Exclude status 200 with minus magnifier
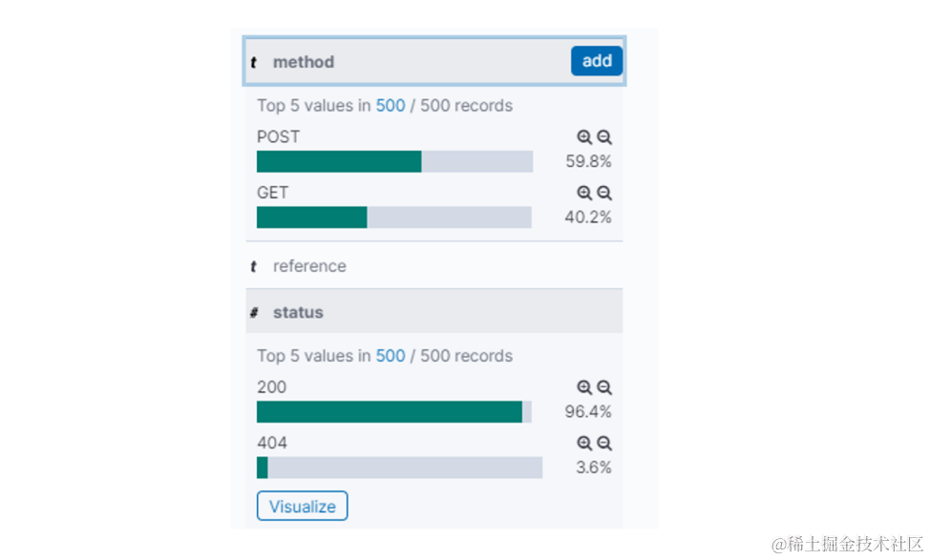 pyautogui.click(x=604, y=387)
